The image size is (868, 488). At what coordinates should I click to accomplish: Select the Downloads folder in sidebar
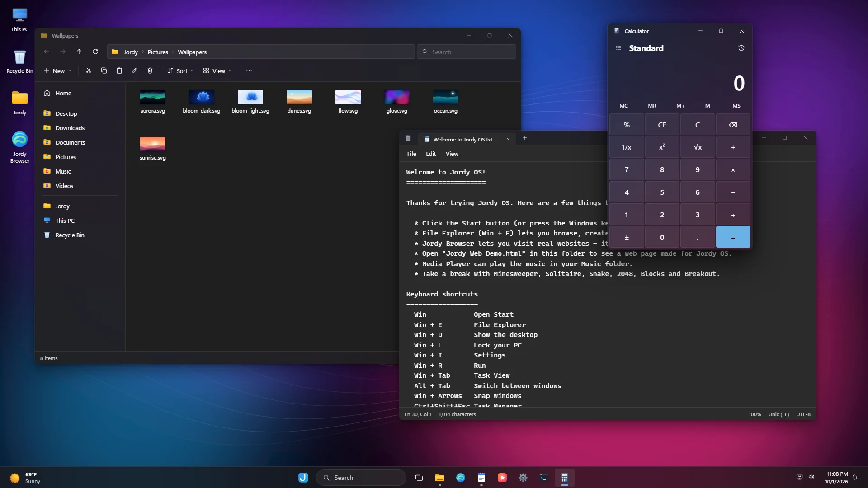[80, 128]
